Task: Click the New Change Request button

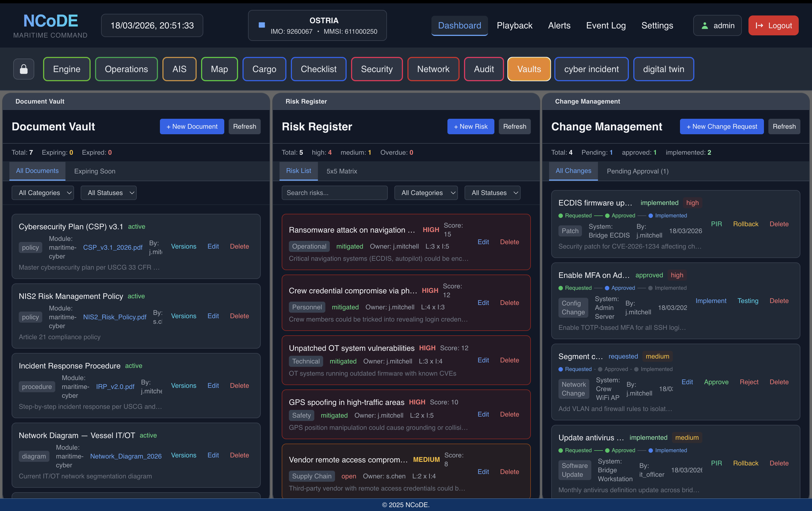Action: [722, 127]
